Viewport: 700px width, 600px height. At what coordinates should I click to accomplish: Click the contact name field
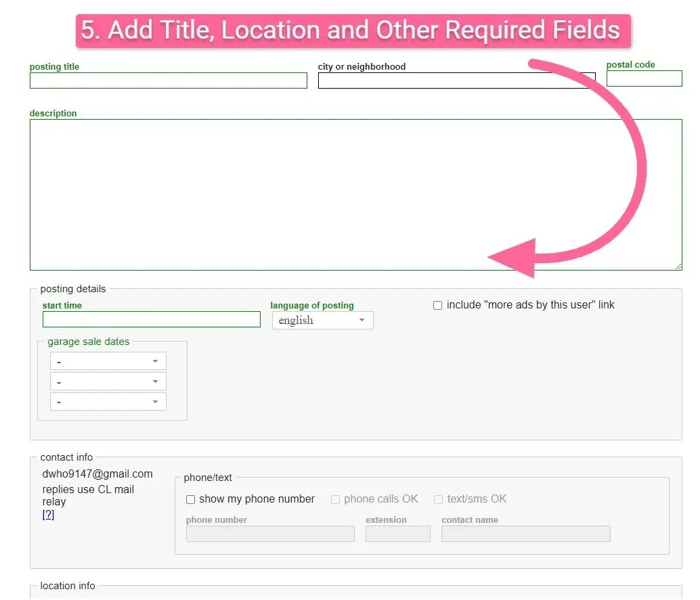click(526, 534)
